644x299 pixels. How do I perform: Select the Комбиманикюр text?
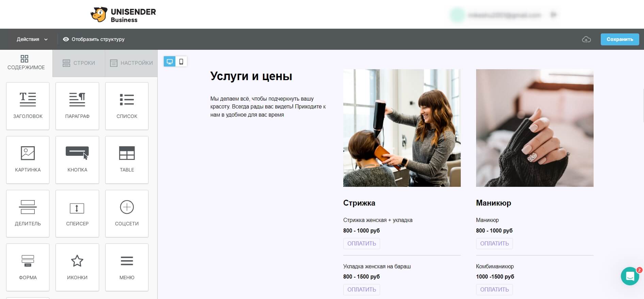[495, 266]
